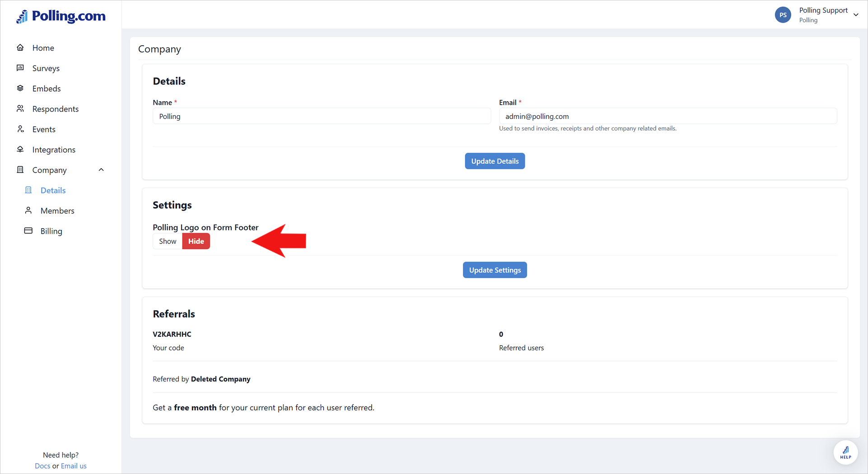Click the Members person icon
The height and width of the screenshot is (474, 868).
(x=28, y=210)
